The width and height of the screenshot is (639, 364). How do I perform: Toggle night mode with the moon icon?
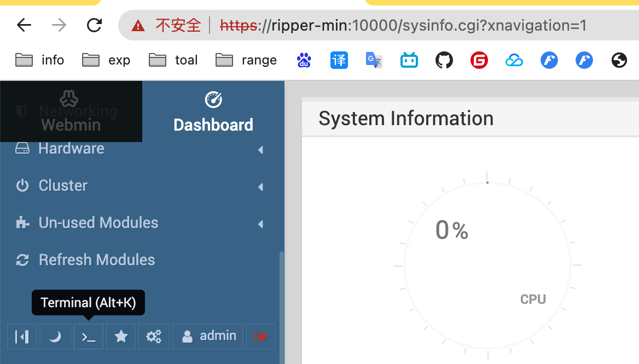55,337
